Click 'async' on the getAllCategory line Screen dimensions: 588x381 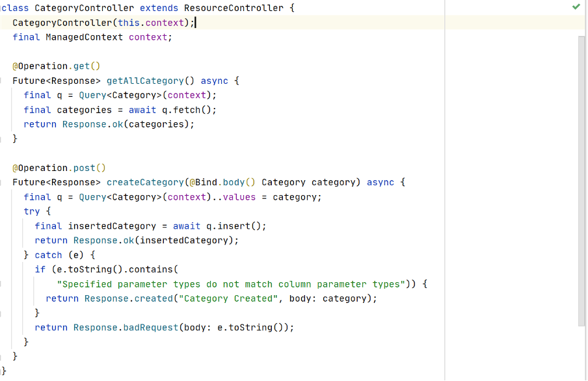215,81
